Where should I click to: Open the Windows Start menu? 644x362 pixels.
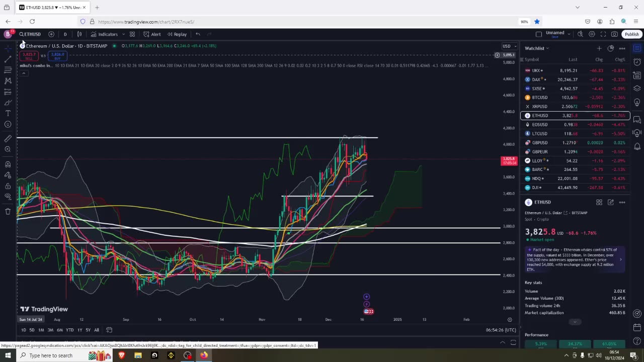tap(8, 355)
